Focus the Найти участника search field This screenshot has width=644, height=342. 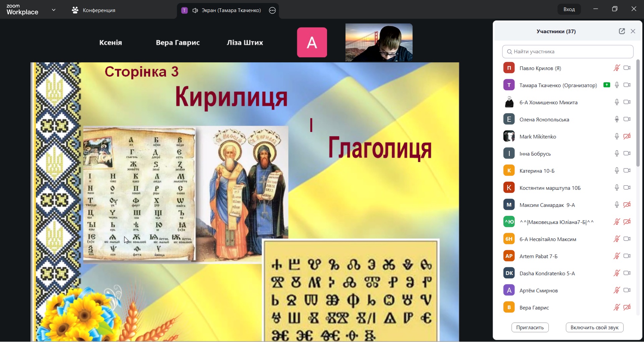coord(568,52)
